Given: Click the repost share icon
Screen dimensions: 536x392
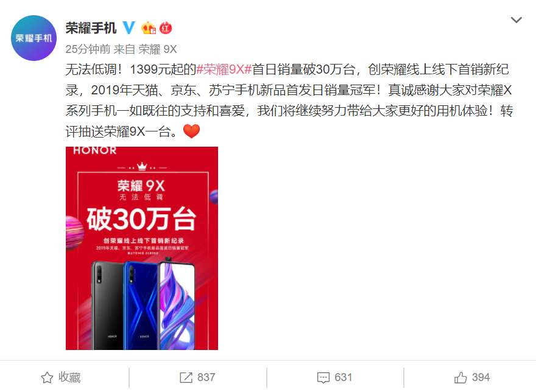Looking at the screenshot, I should (x=186, y=377).
